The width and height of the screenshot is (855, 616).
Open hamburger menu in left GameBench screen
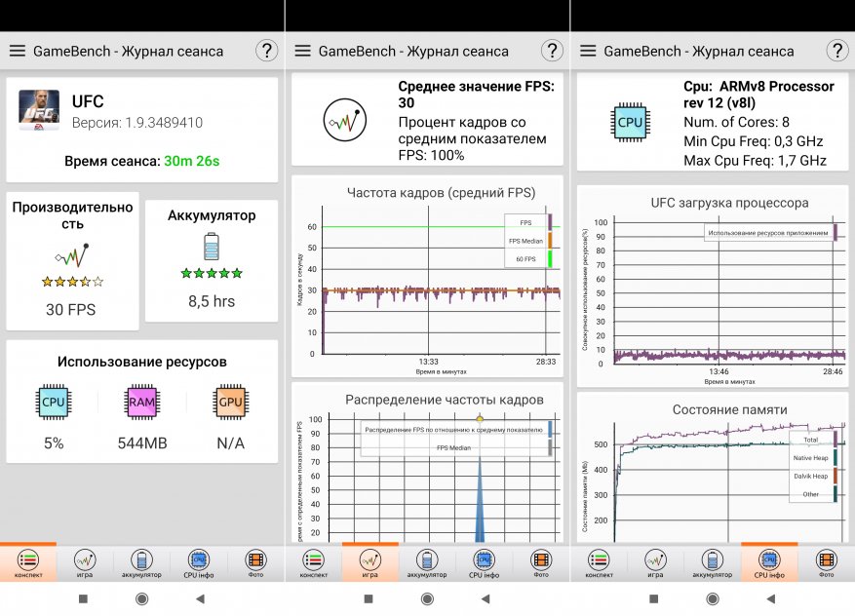pos(18,51)
